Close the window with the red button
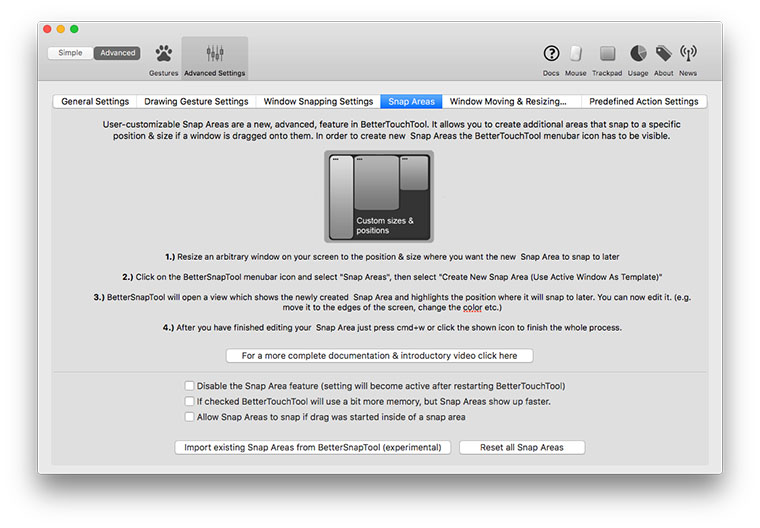Image resolution: width=760 pixels, height=528 pixels. [x=47, y=29]
